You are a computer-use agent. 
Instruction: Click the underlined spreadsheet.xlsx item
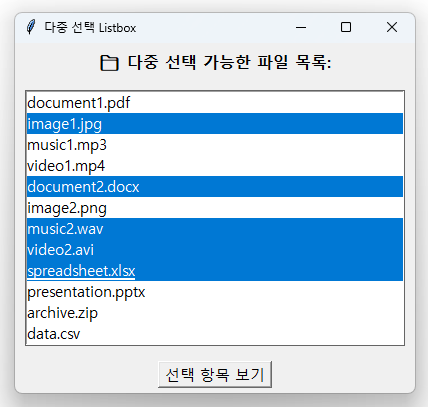point(215,271)
